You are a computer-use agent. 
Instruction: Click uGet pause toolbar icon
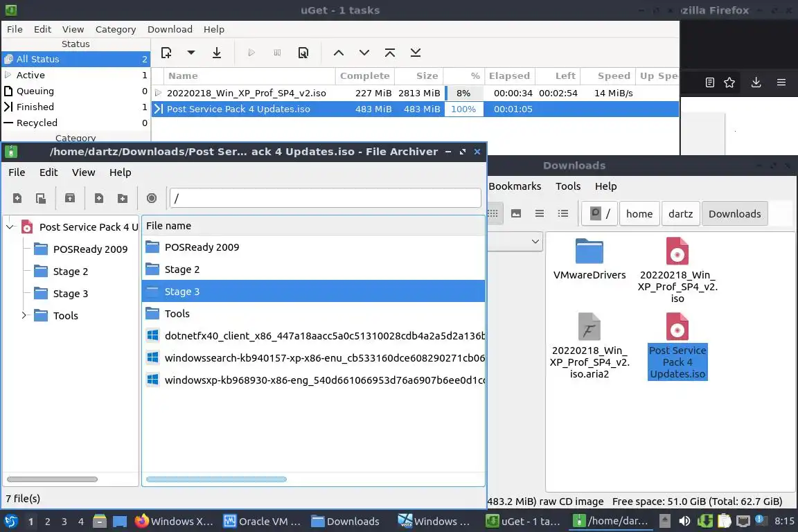coord(277,53)
